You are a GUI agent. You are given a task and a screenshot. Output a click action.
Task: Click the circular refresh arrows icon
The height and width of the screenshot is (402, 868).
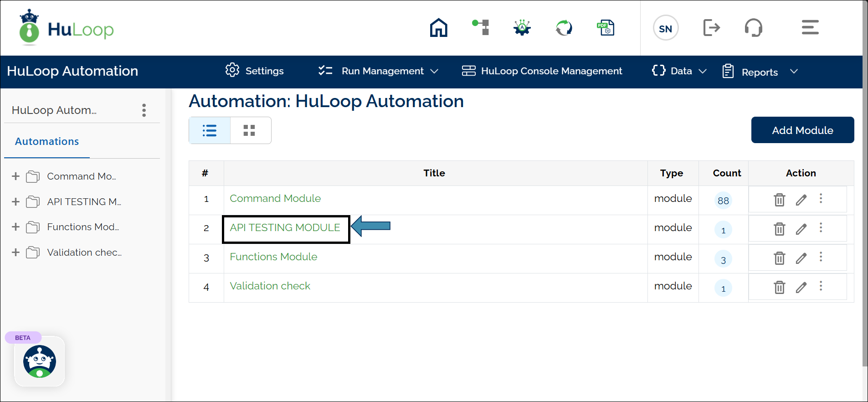564,28
